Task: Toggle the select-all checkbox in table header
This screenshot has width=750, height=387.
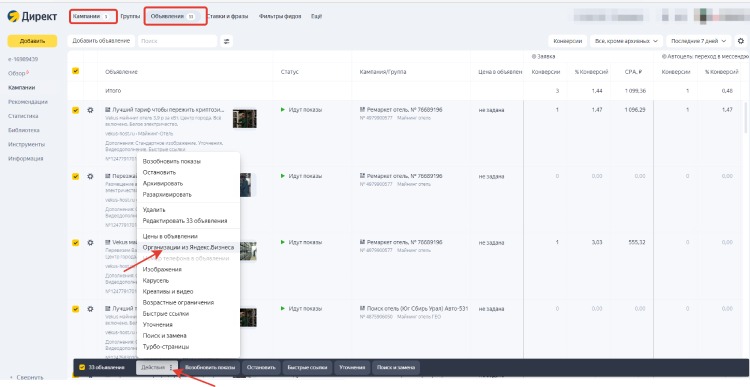Action: pyautogui.click(x=76, y=71)
